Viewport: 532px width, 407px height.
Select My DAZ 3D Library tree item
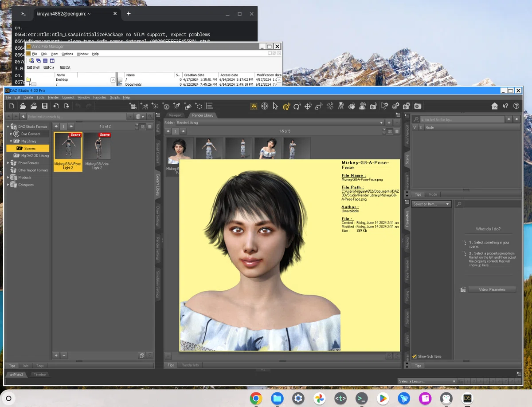(x=32, y=156)
